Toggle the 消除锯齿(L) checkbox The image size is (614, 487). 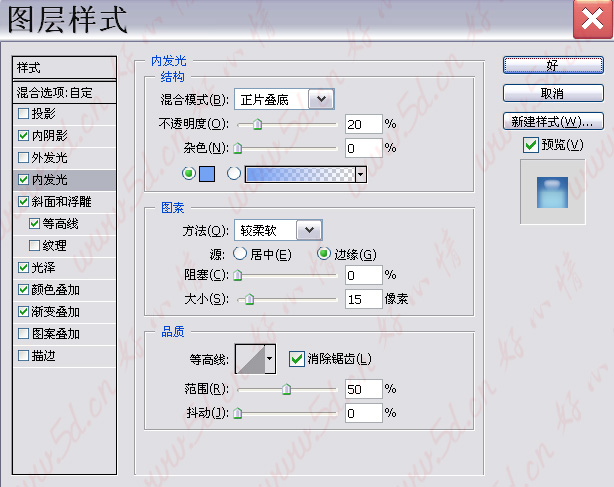296,359
